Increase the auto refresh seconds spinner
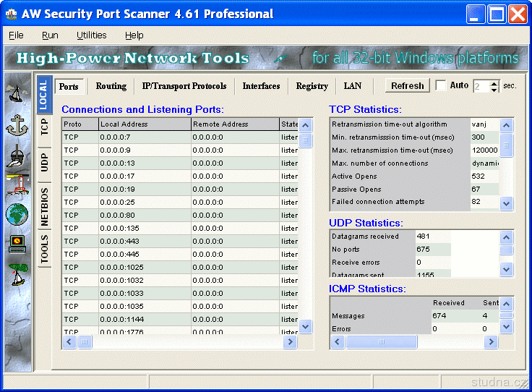532x392 pixels. [x=494, y=82]
